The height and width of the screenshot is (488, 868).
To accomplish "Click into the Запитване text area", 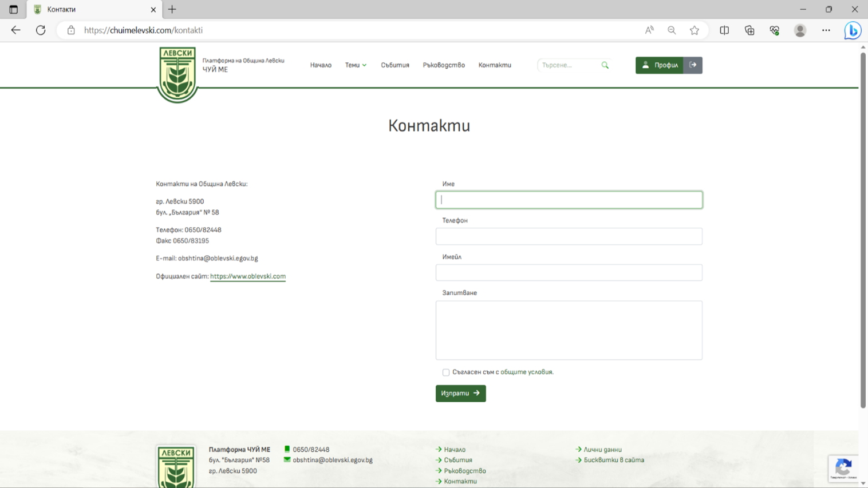I will click(x=569, y=330).
